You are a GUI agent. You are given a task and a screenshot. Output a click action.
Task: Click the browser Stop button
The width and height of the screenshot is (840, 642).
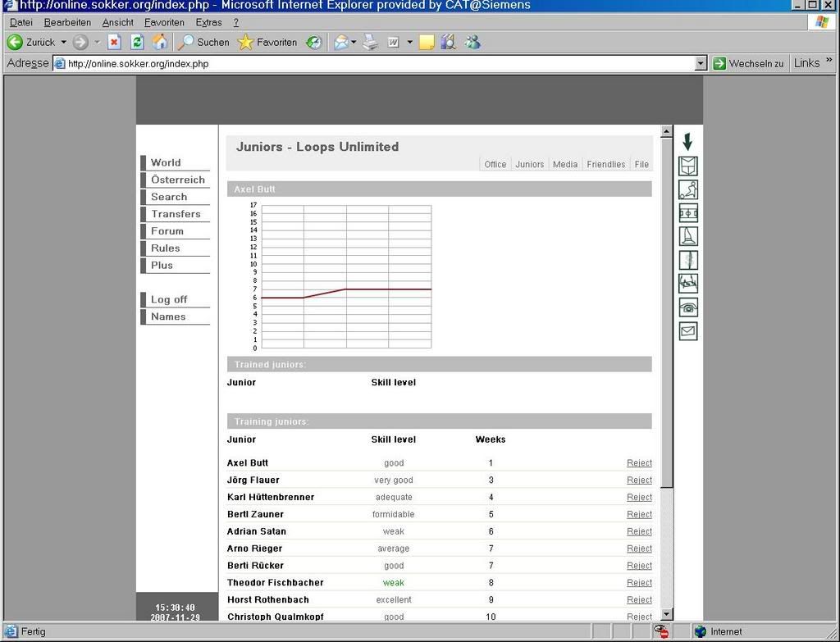[115, 42]
